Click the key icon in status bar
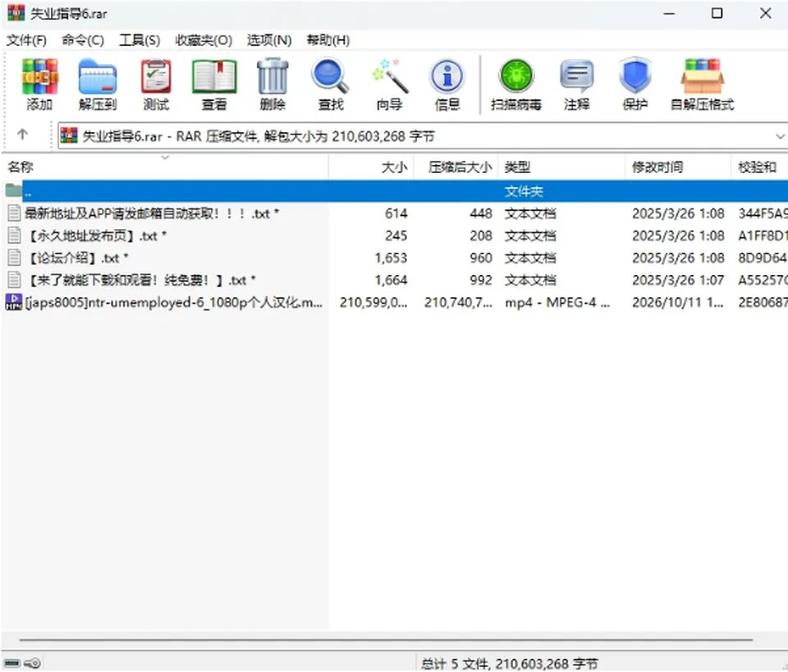Screen dimensions: 788x672 click(33, 664)
